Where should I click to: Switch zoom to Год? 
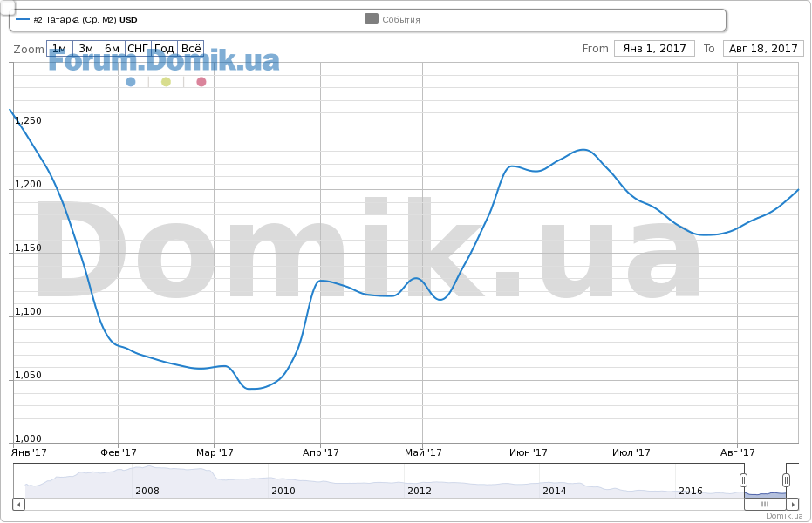click(164, 49)
